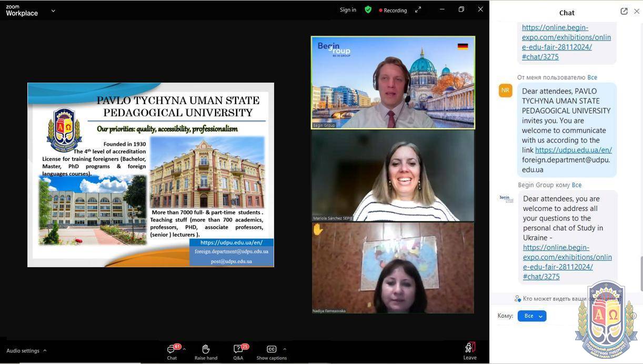643x364 pixels.
Task: Open the begin-expo link in the last chat message
Action: [x=567, y=262]
